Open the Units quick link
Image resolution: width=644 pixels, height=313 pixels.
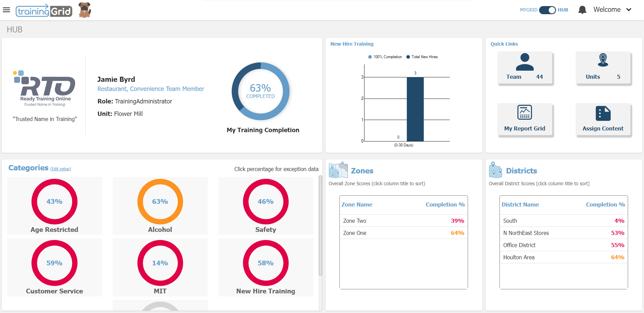point(603,67)
